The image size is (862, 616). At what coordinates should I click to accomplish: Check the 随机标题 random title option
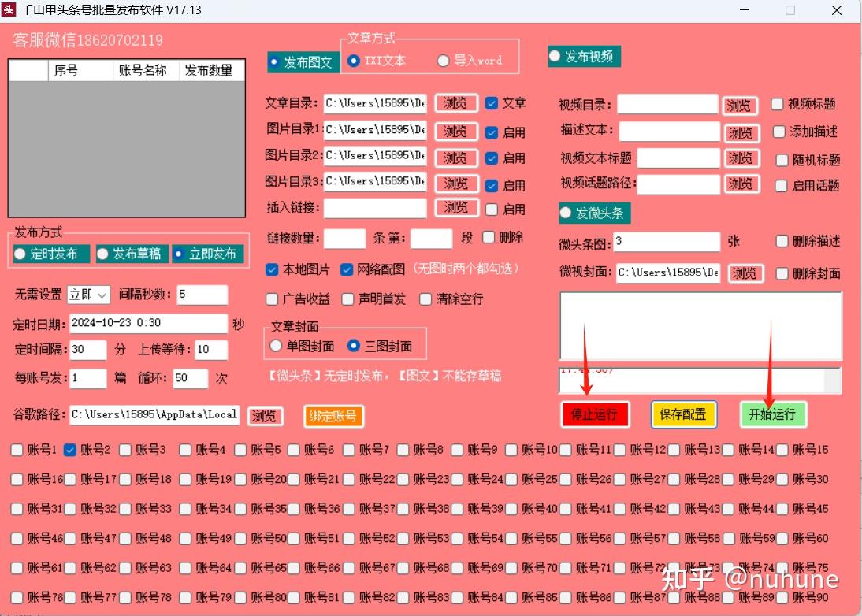[x=781, y=158]
